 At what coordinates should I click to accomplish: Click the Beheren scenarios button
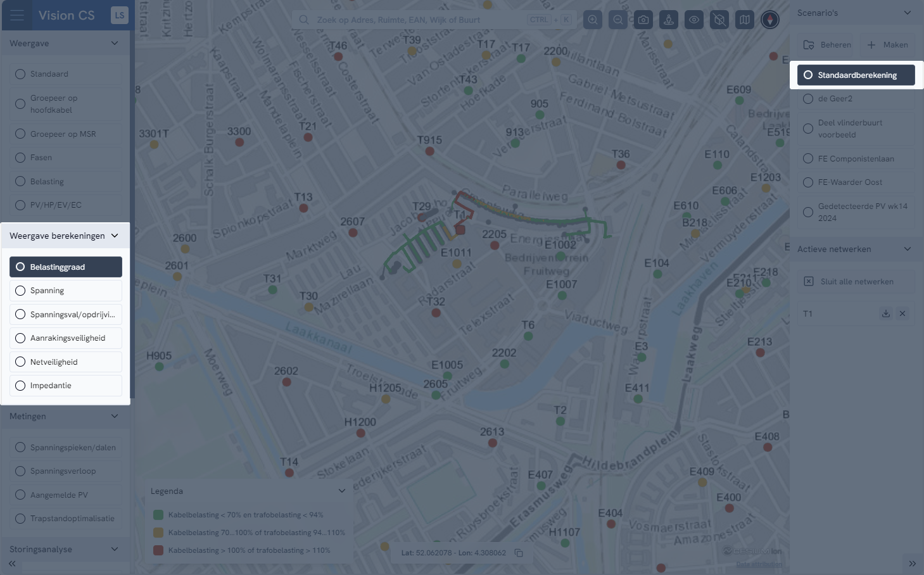click(x=827, y=45)
